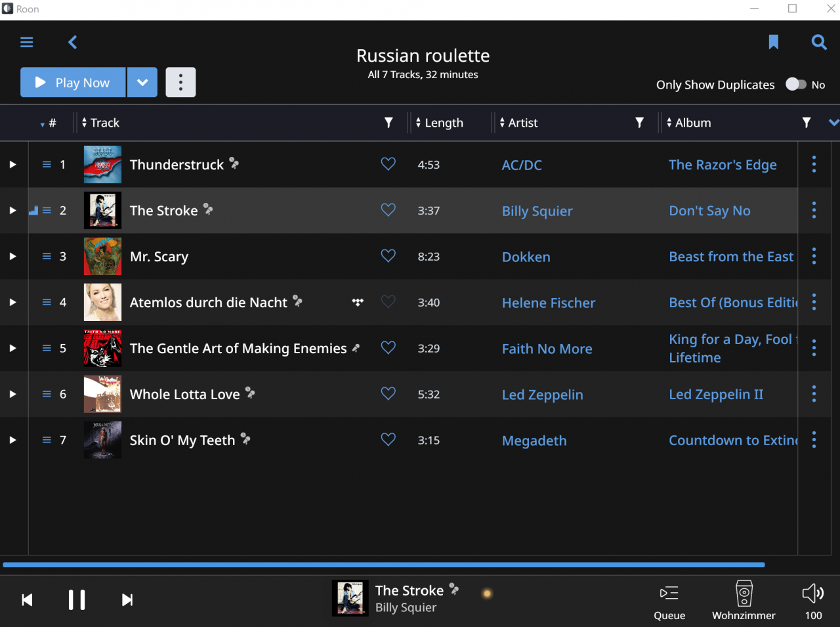840x627 pixels.
Task: Open the Track column filter funnel
Action: point(388,123)
